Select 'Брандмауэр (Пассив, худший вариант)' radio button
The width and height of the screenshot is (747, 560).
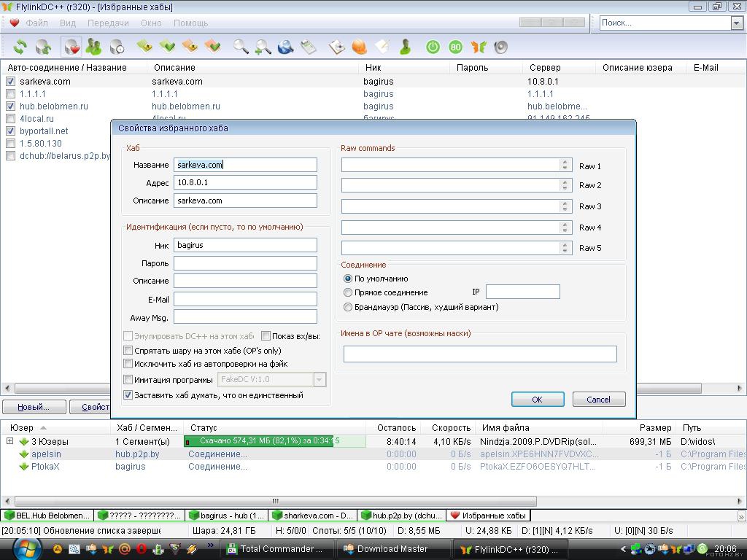coord(348,307)
